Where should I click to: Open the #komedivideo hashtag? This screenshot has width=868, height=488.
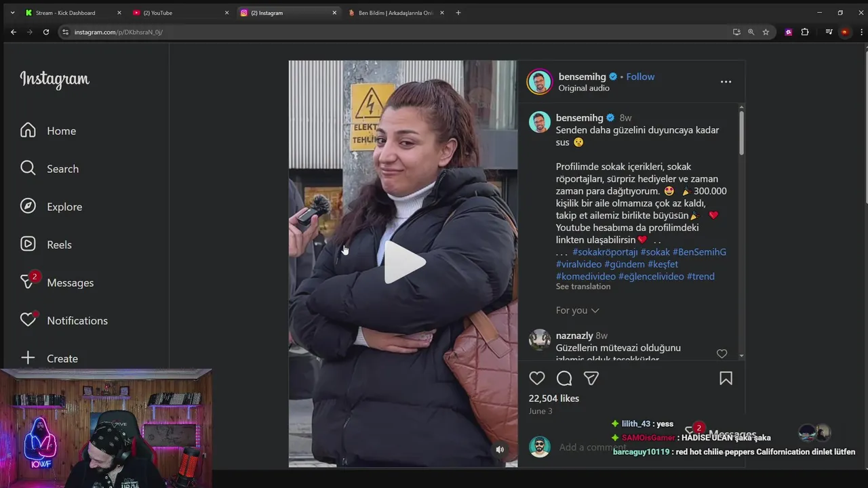coord(586,277)
